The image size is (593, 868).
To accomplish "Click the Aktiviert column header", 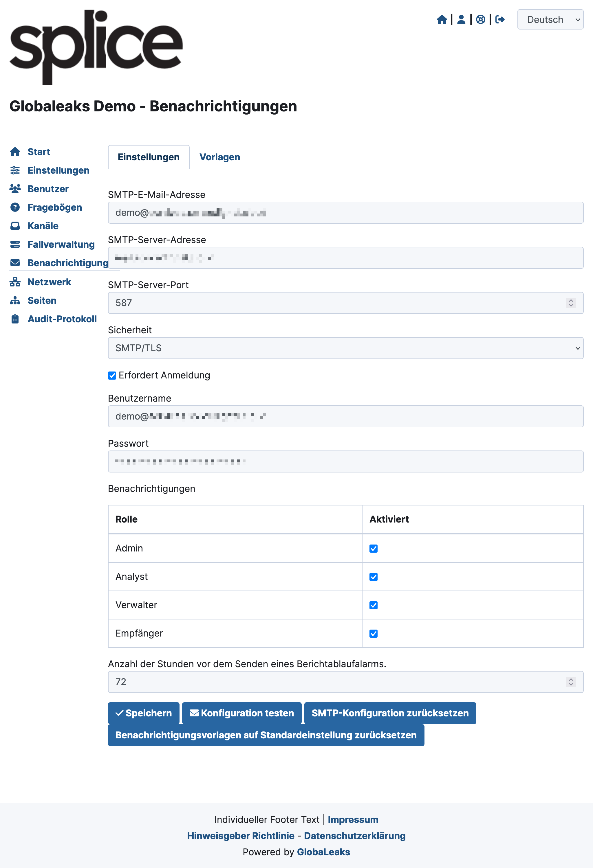I will click(x=473, y=520).
